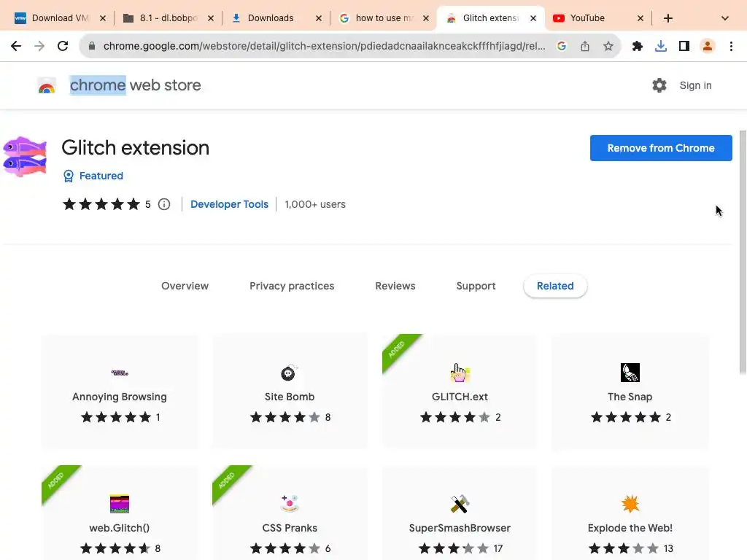Click the Sign in link

coord(695,85)
